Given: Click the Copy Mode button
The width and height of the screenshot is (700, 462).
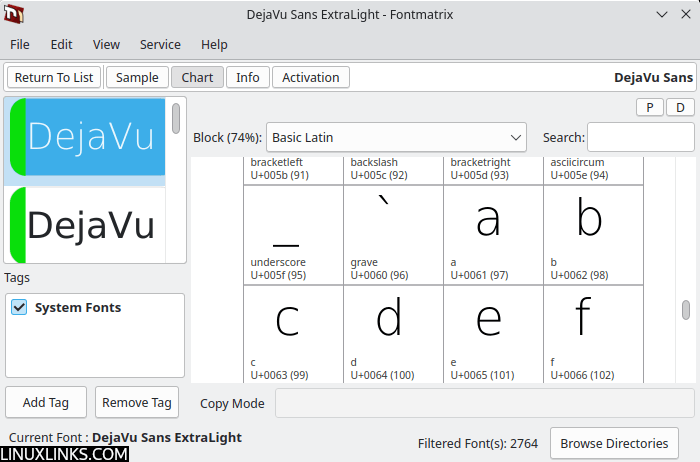Looking at the screenshot, I should click(x=232, y=404).
